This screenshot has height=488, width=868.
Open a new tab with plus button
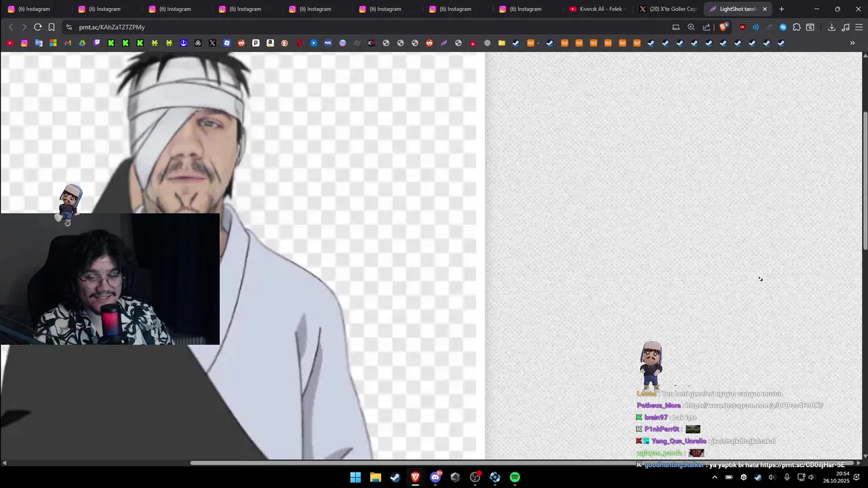click(781, 9)
